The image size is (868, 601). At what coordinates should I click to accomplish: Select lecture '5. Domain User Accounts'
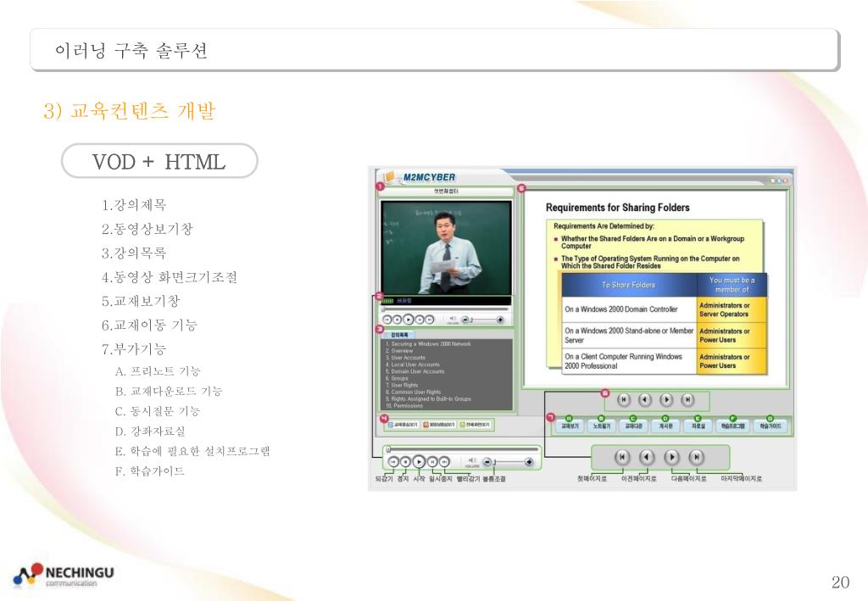pos(415,371)
